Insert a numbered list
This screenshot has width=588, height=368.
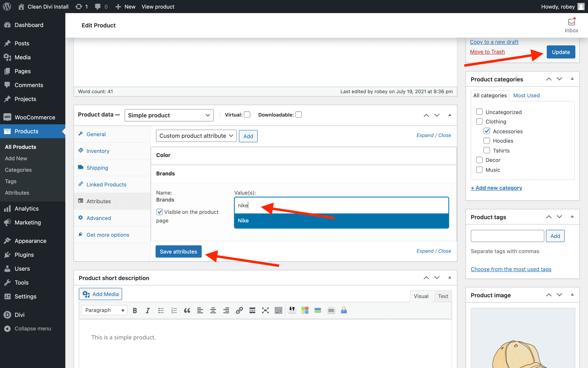pos(174,310)
